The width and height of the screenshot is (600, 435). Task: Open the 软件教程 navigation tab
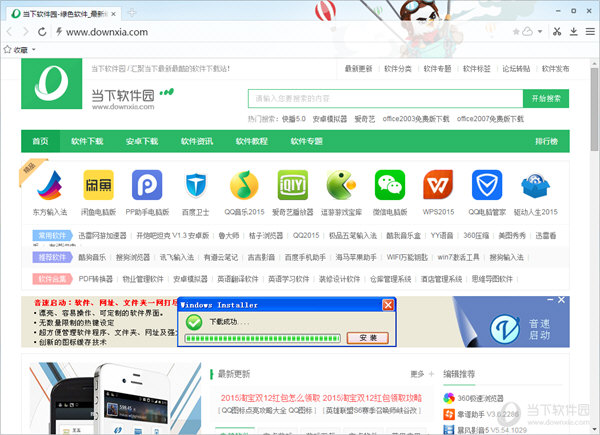pyautogui.click(x=251, y=141)
